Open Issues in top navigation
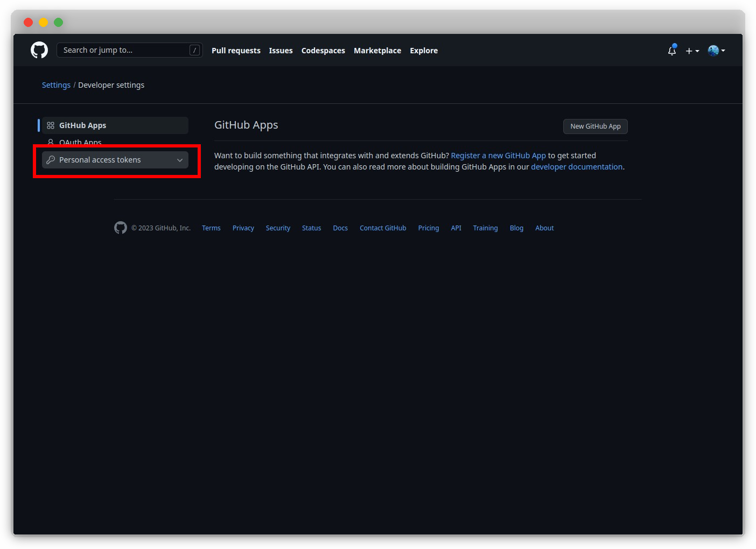This screenshot has width=756, height=549. [x=281, y=51]
